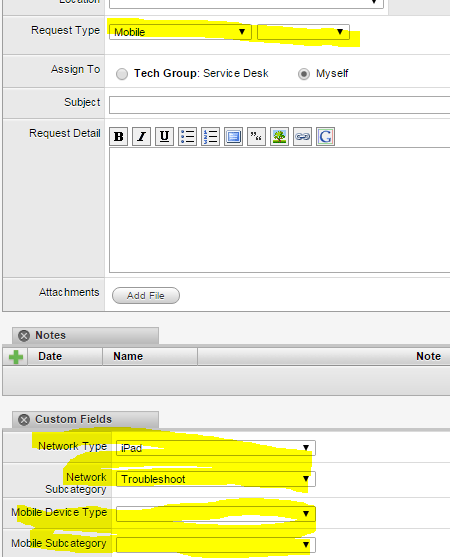Select the Myself radio button

click(304, 74)
